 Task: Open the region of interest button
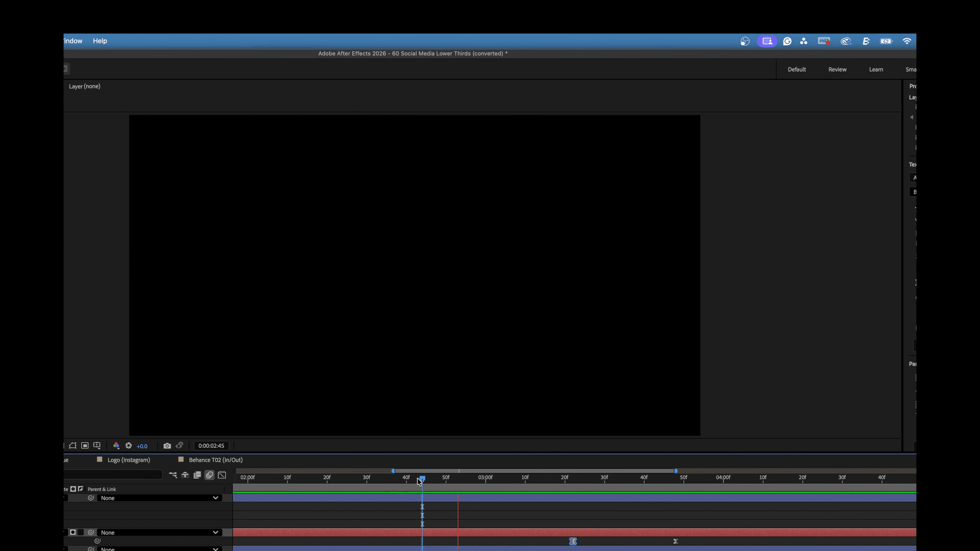(x=85, y=445)
